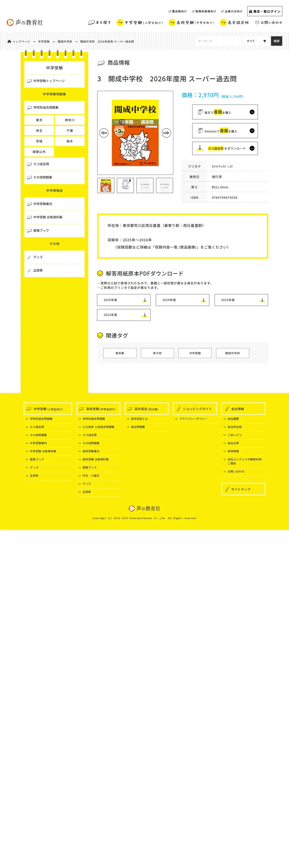Open 高校受験(中学生向け) navigation item

[x=192, y=23]
